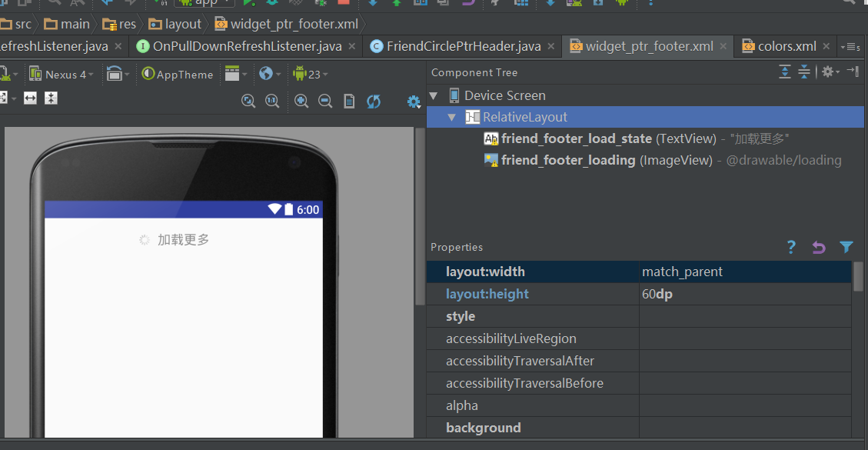Viewport: 868px width, 450px height.
Task: Select the 加载更多 text in device preview
Action: click(x=183, y=239)
